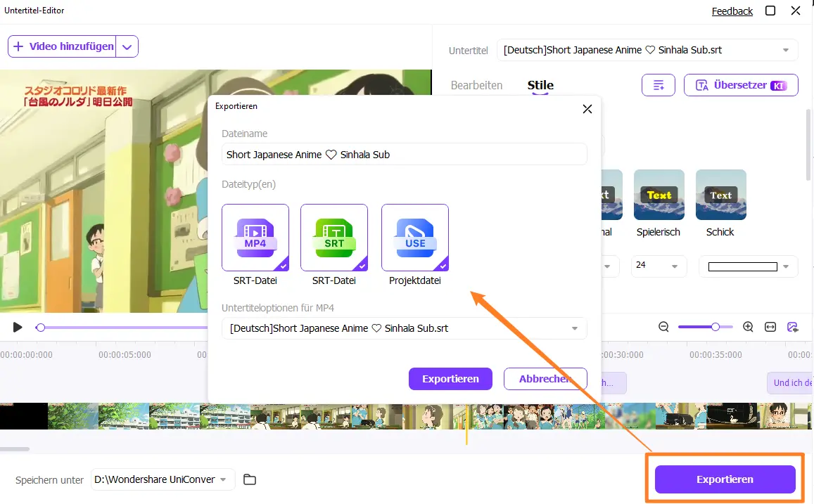The image size is (814, 504).
Task: Open the output folder icon
Action: coord(250,479)
